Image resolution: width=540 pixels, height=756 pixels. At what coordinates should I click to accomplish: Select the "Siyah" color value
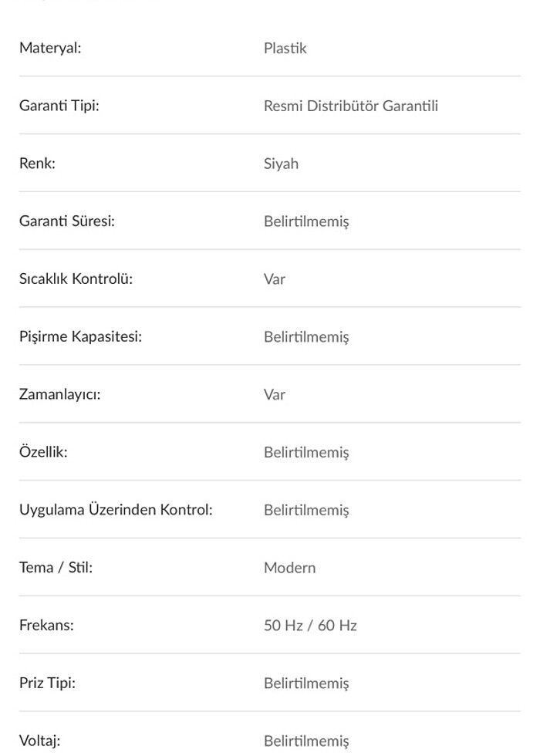click(281, 164)
